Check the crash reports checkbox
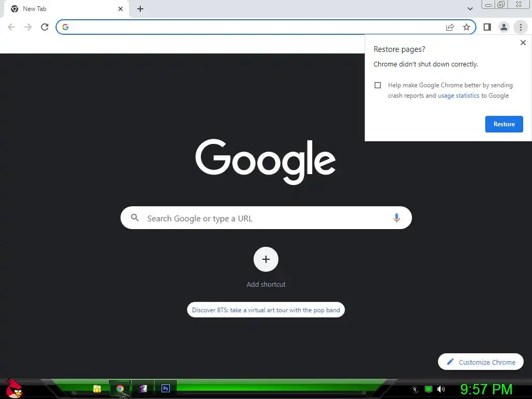This screenshot has height=399, width=532. click(x=378, y=85)
